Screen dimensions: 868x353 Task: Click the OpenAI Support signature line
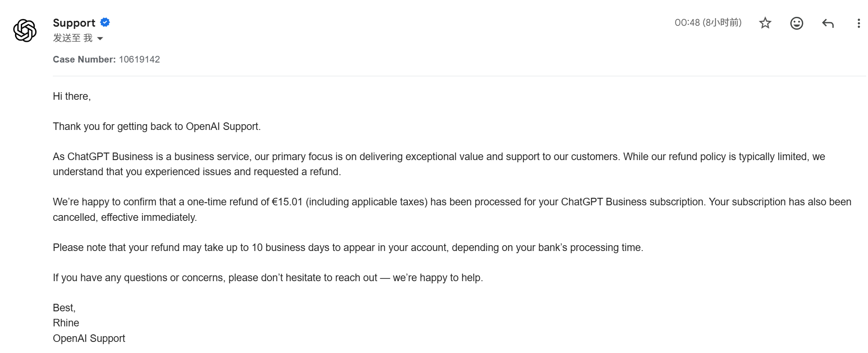click(89, 338)
